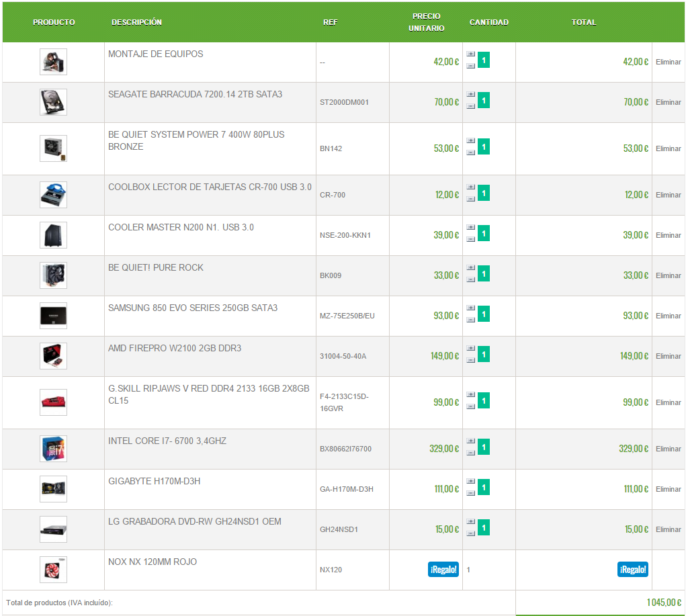The width and height of the screenshot is (688, 616).
Task: Open LG DVD-RW drive thumbnail
Action: [x=53, y=529]
